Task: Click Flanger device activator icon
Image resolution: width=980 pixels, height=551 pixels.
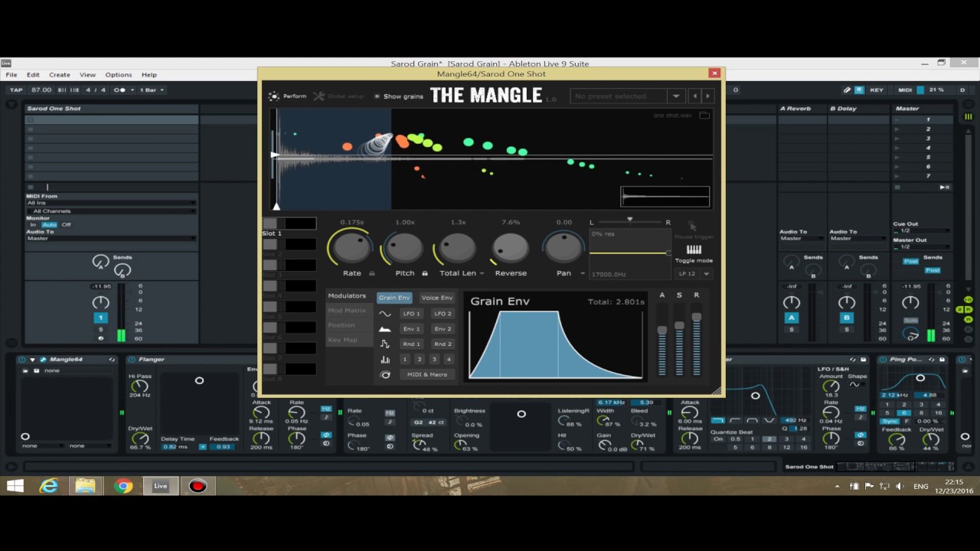Action: 132,360
